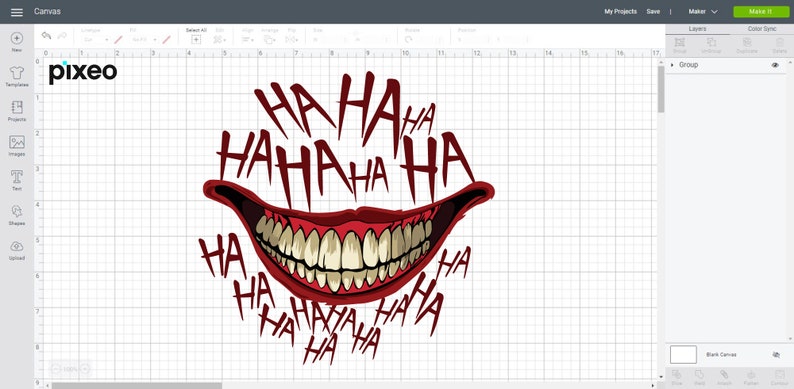Click the Fill color swatch

click(166, 40)
